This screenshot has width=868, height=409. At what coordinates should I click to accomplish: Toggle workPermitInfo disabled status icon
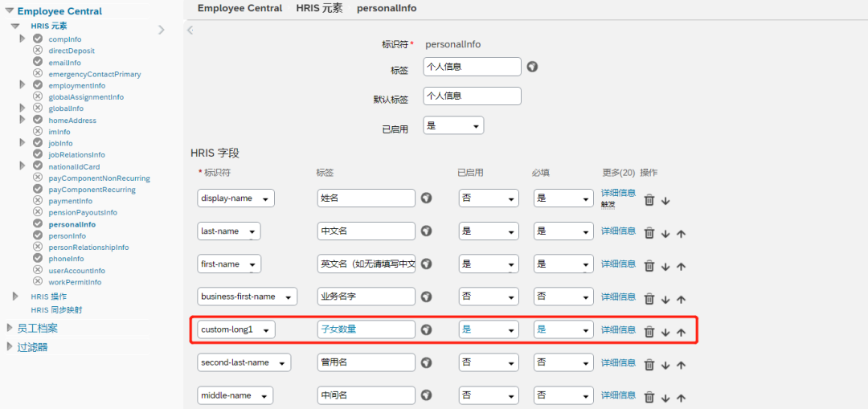click(38, 281)
